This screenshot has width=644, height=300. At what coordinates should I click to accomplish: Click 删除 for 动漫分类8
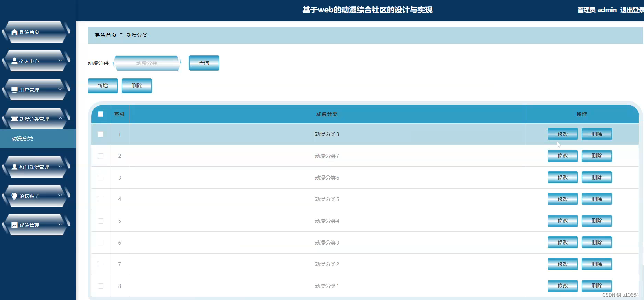[597, 134]
